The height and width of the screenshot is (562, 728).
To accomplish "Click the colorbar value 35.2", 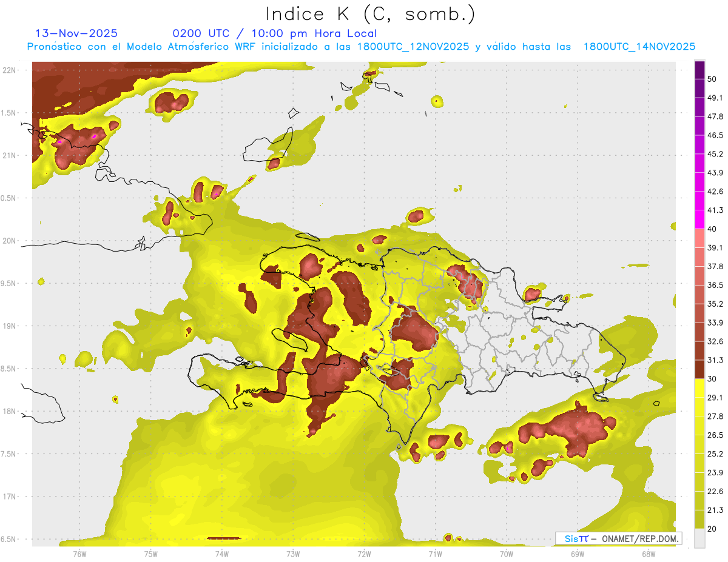I will point(715,304).
